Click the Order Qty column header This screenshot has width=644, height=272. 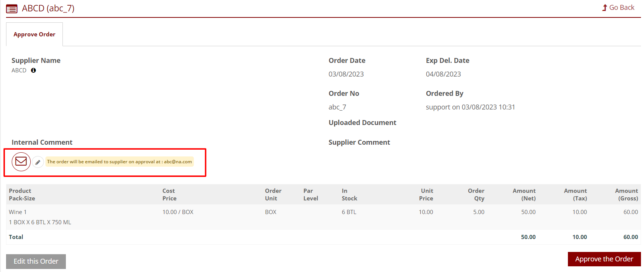pyautogui.click(x=476, y=195)
